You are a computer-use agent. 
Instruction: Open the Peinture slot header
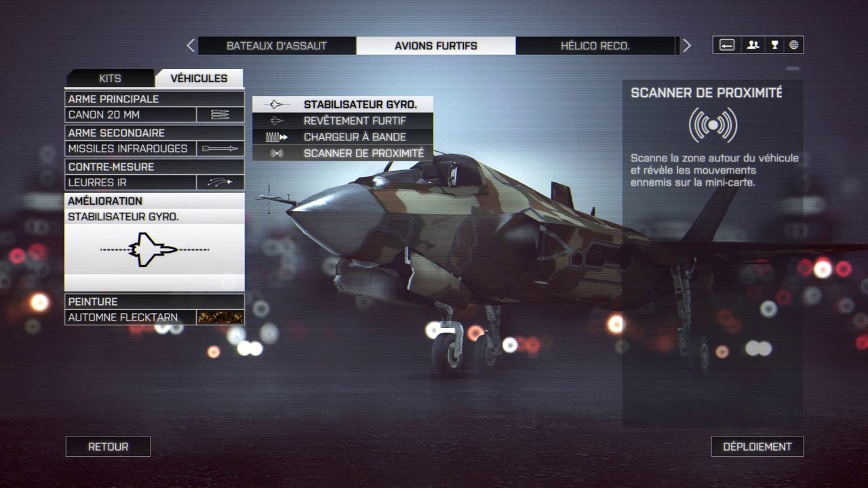[155, 302]
